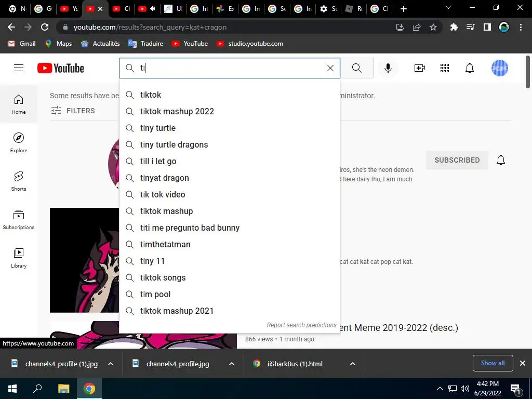Expand options for channels4_profile (1).jpg download
The width and height of the screenshot is (532, 399).
(x=111, y=364)
